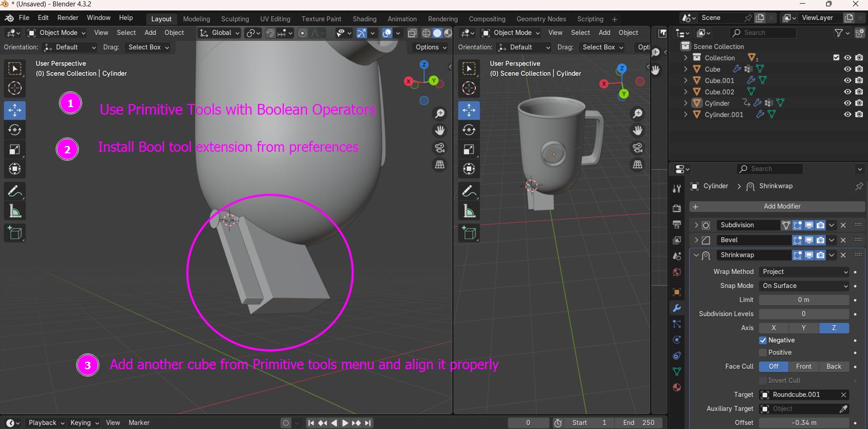Activate the Move tool in left viewport

[x=15, y=110]
